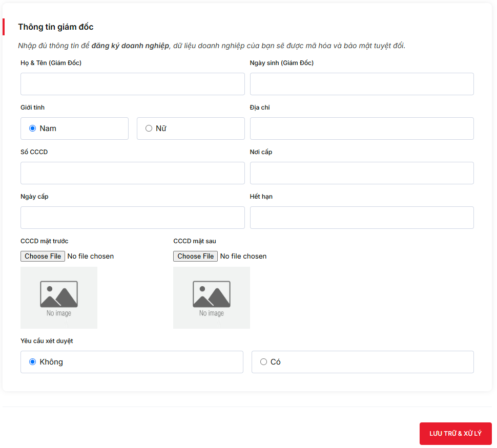
Task: Click the Thông tin giám đốc heading
Action: [56, 27]
